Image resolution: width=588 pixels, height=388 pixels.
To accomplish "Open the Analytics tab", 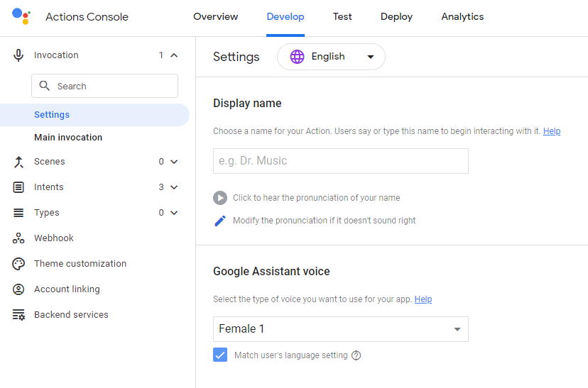I will click(x=462, y=17).
